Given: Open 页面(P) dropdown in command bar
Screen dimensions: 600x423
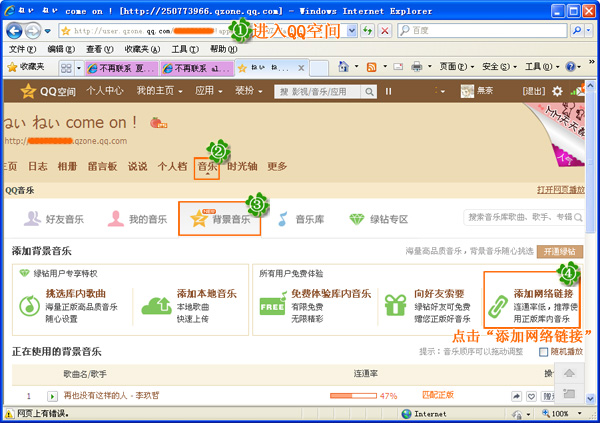Looking at the screenshot, I should click(457, 67).
